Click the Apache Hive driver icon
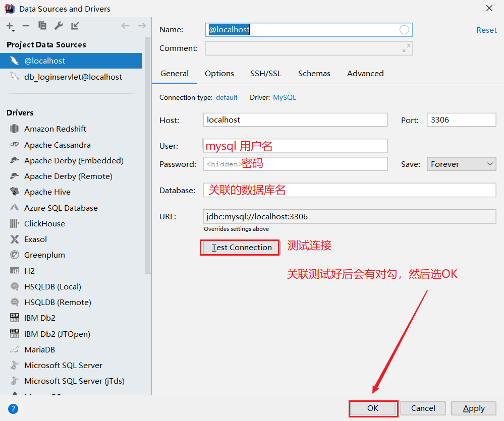 click(15, 192)
